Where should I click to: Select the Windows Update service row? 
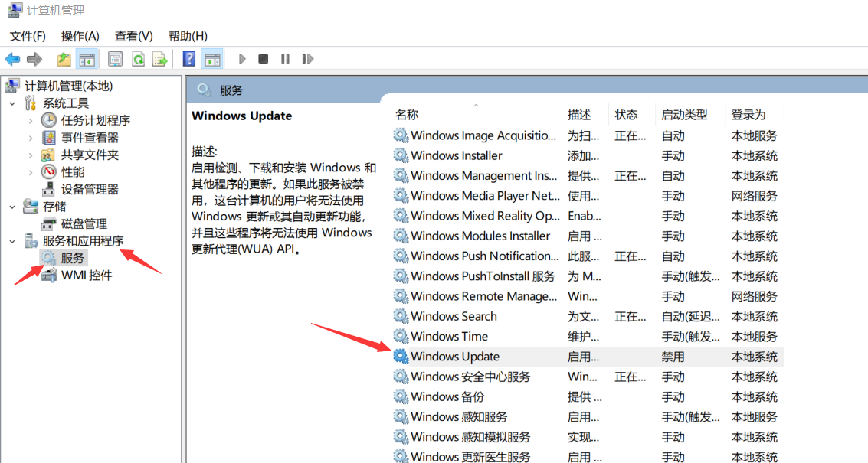[588, 357]
